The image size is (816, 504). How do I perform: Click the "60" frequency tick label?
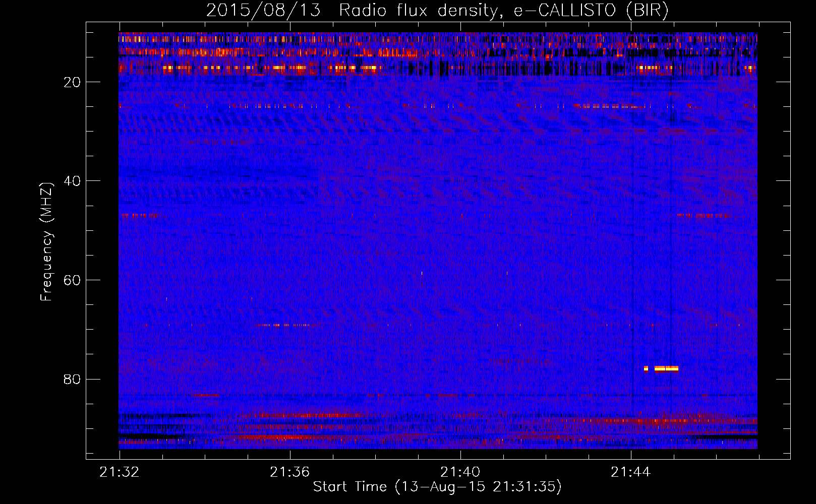point(72,280)
